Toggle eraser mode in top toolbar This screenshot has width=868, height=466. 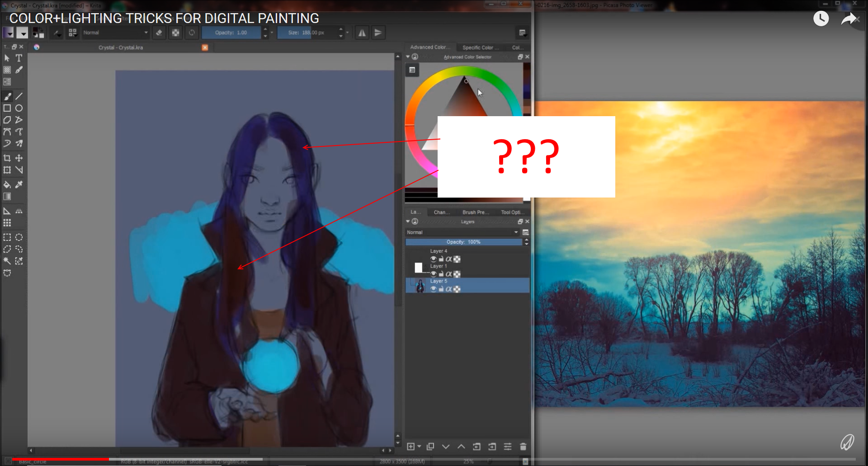(159, 33)
